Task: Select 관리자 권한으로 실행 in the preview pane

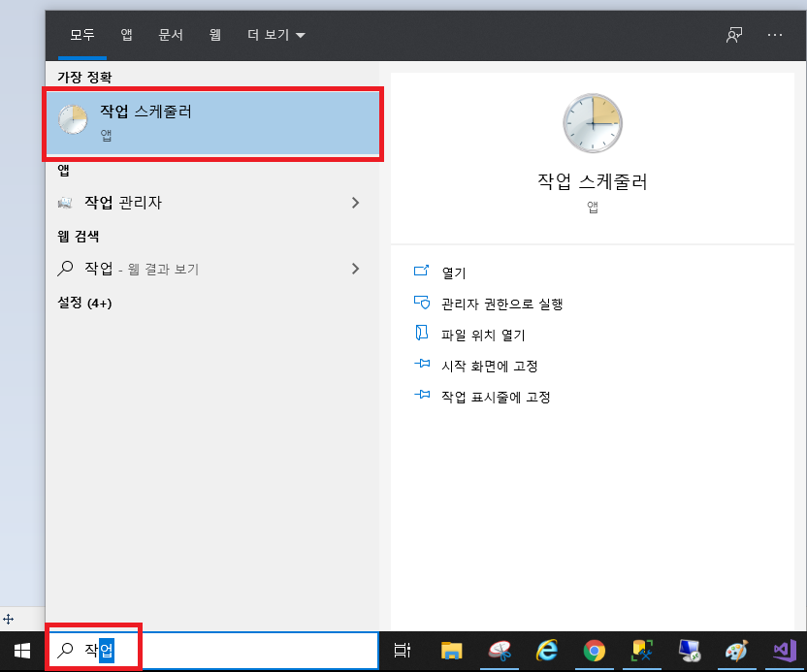Action: click(501, 304)
